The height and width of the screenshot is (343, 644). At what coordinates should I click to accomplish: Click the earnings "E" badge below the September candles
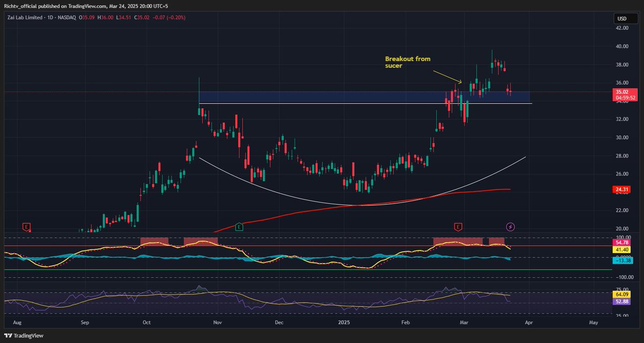25,227
